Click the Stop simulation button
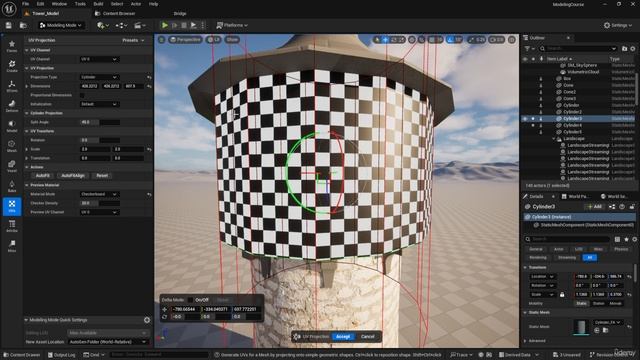 point(184,25)
